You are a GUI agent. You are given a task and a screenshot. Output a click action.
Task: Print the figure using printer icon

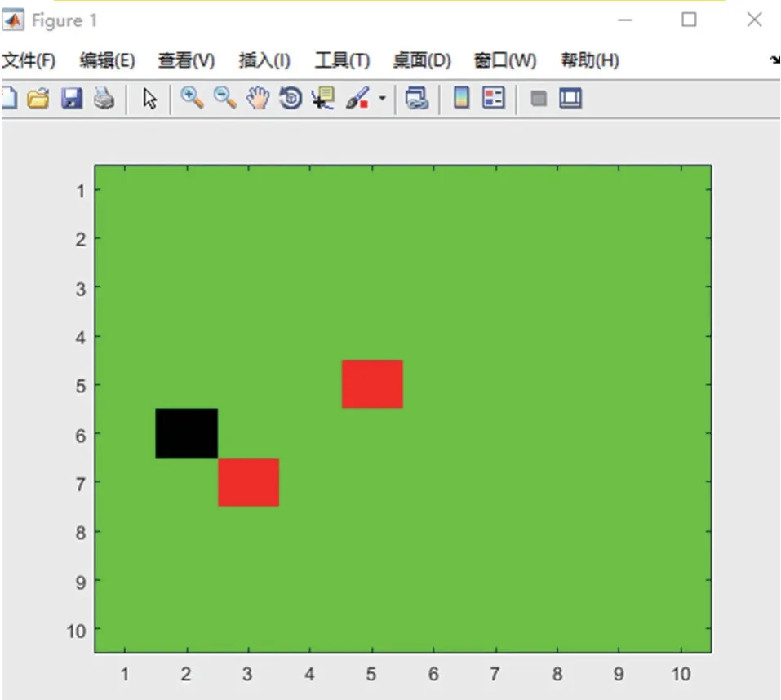(104, 98)
